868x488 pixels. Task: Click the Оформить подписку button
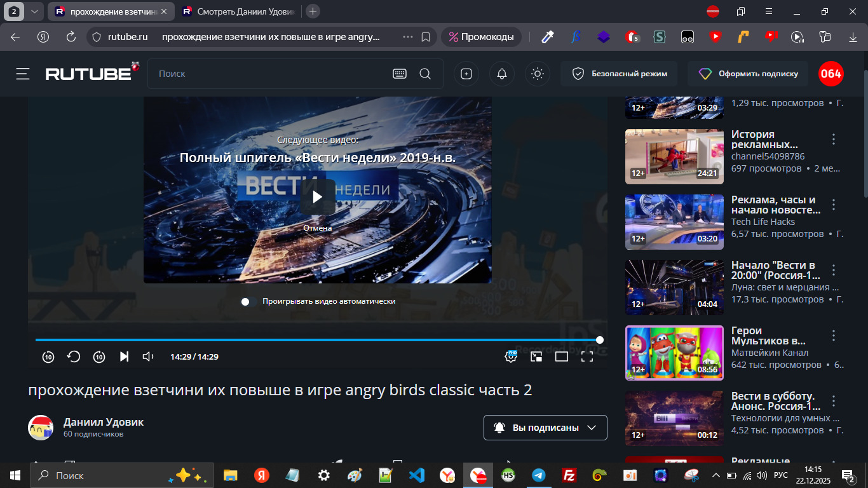[x=748, y=74]
